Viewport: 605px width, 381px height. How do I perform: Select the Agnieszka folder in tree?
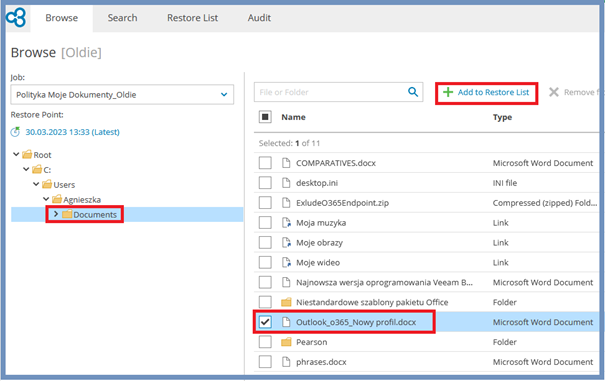pos(82,200)
